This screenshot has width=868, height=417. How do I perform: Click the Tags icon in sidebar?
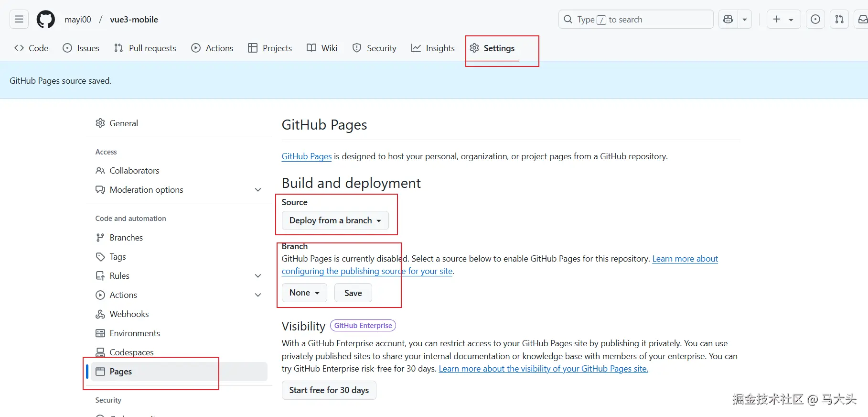click(100, 257)
